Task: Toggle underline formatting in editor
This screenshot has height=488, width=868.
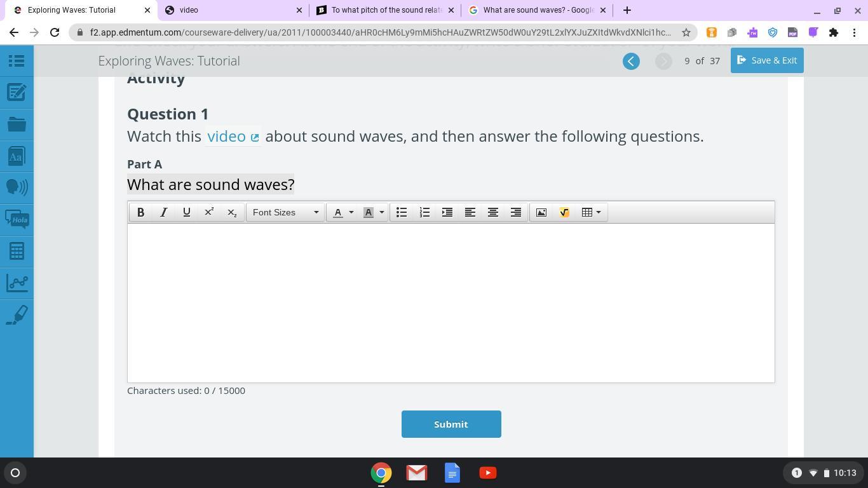Action: point(186,212)
